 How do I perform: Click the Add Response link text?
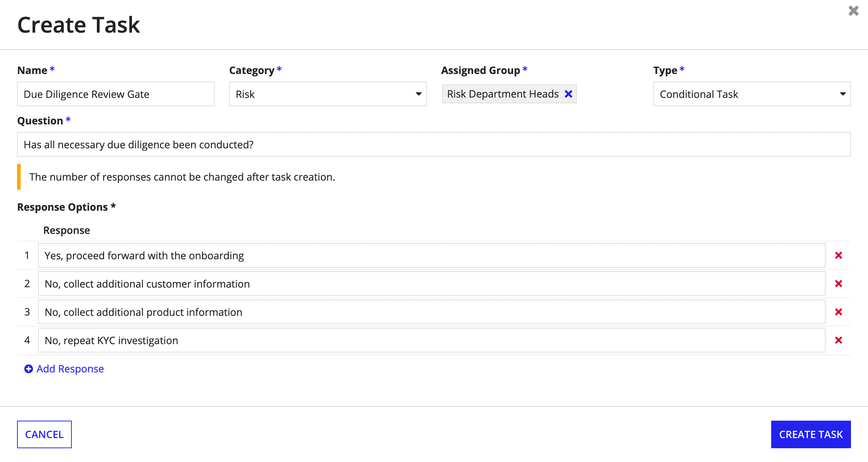pos(70,369)
